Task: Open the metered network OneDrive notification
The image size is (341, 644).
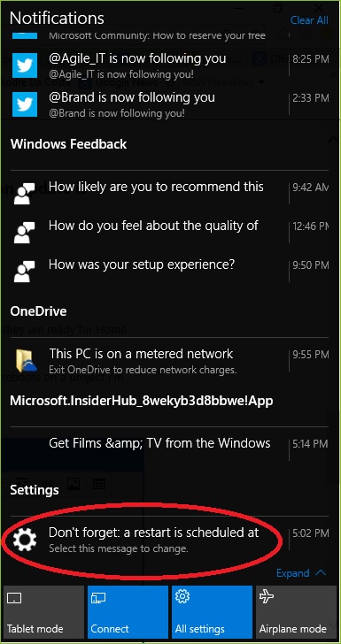Action: pyautogui.click(x=169, y=361)
